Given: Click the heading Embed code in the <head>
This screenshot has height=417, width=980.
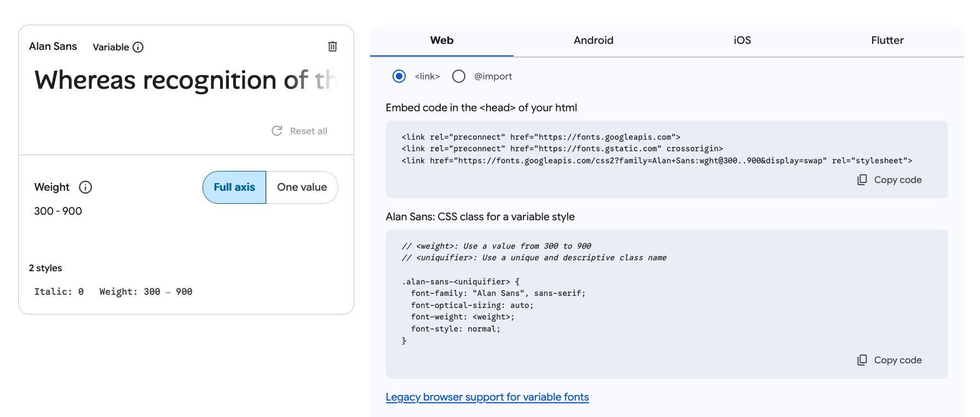Looking at the screenshot, I should coord(481,108).
